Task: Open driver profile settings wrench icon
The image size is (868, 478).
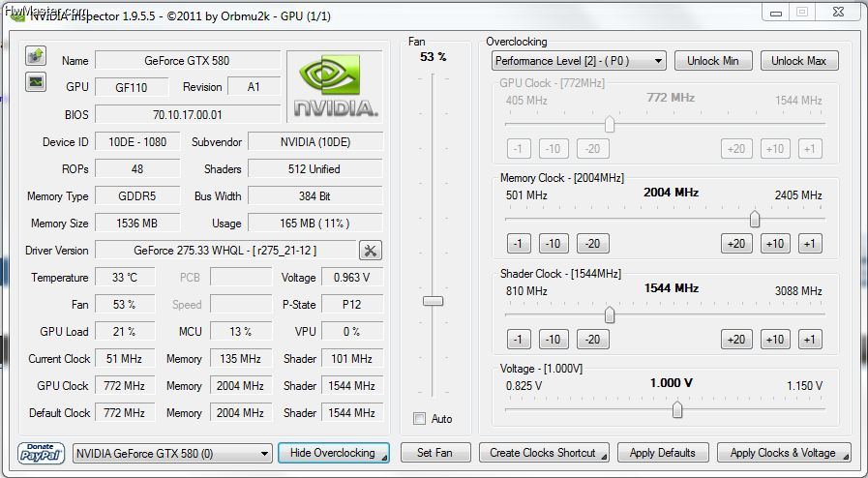Action: [x=371, y=251]
